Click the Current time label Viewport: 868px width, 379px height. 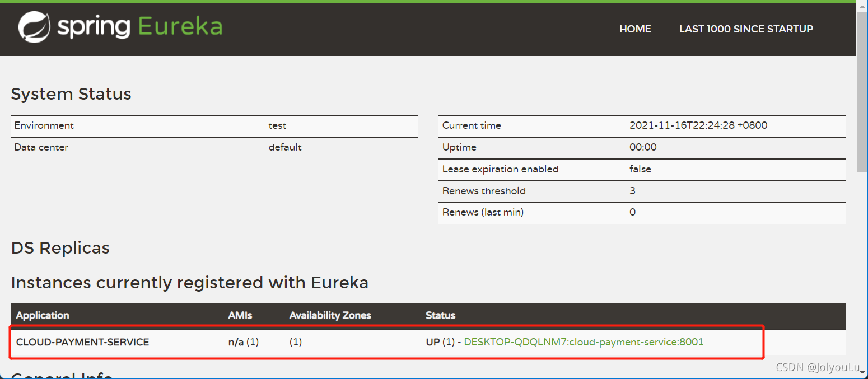coord(472,125)
